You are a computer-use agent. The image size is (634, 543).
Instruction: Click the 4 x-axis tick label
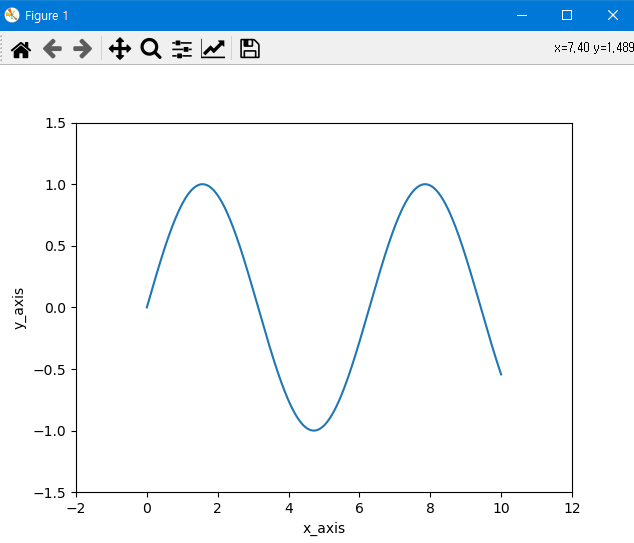(x=289, y=508)
